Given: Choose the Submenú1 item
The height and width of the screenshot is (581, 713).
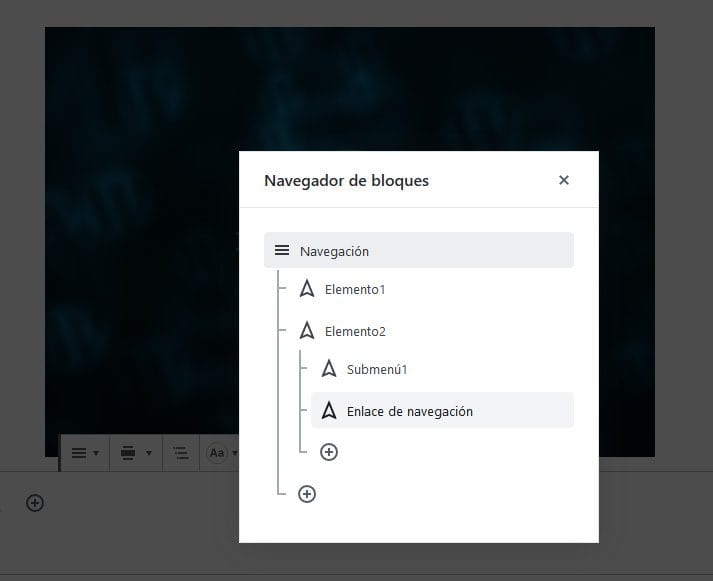Looking at the screenshot, I should point(377,370).
